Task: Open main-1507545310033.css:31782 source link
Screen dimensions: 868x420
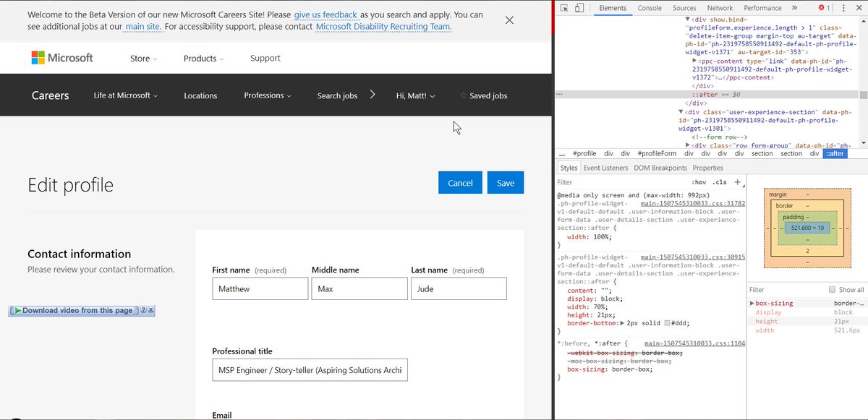Action: point(692,204)
